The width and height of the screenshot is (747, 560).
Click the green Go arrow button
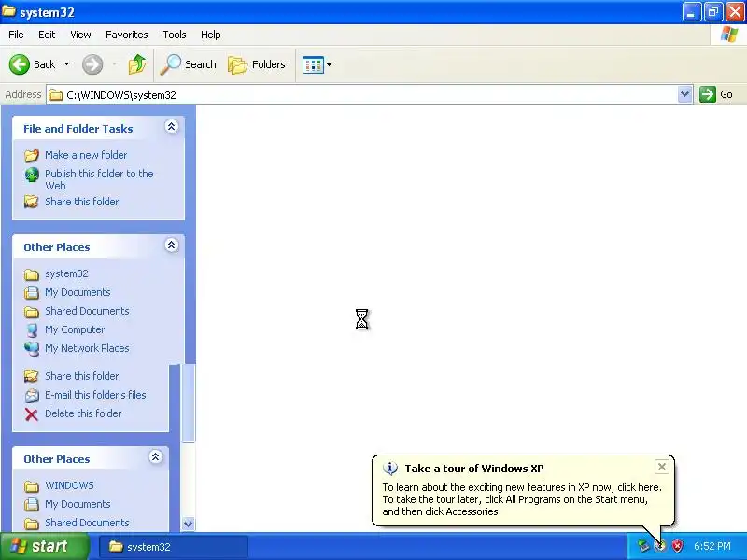click(x=708, y=94)
